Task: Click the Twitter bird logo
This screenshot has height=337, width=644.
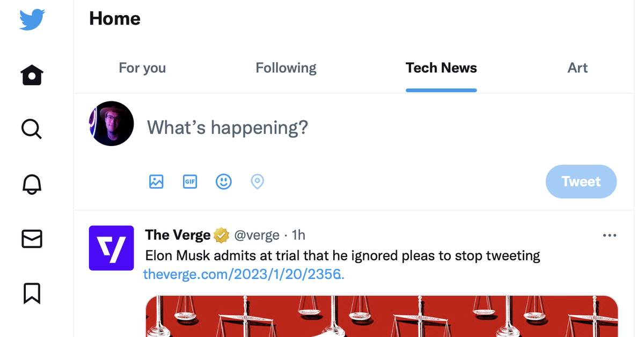Action: tap(32, 20)
